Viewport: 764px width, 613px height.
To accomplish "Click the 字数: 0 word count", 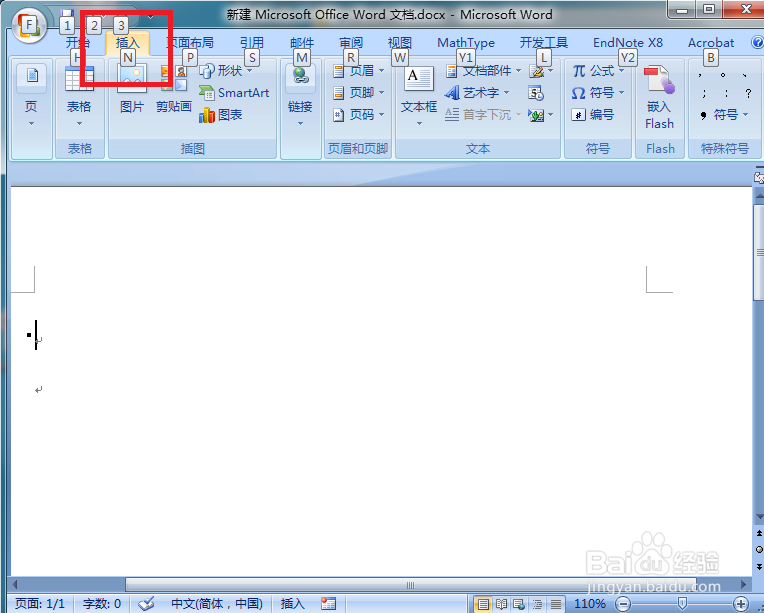I will click(x=102, y=604).
